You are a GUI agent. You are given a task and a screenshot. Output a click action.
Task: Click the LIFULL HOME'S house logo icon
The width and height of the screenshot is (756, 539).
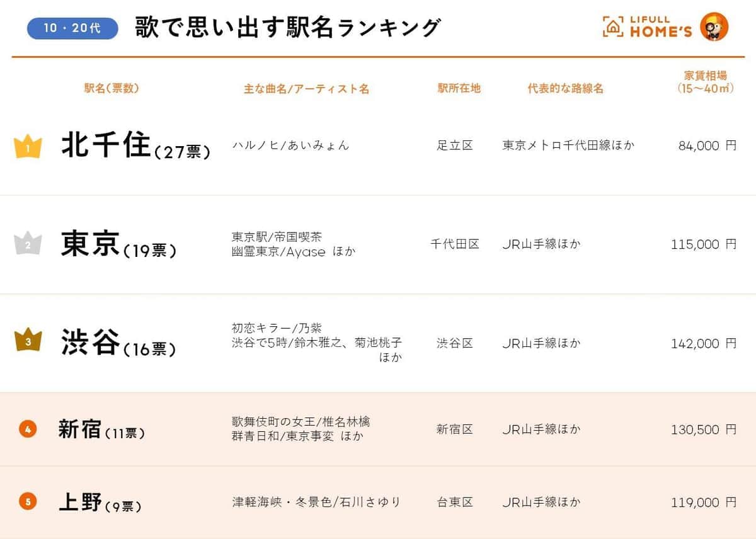pos(613,26)
